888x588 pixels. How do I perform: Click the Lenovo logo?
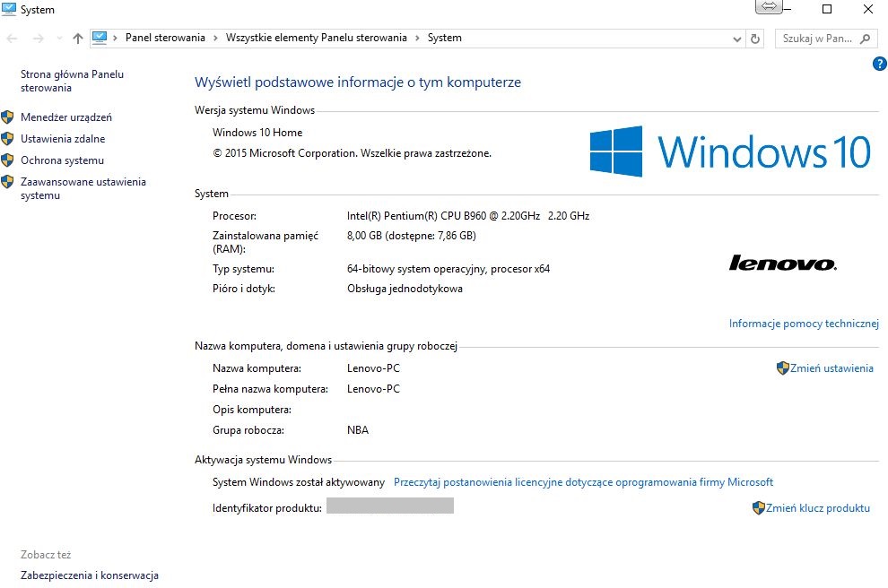tap(783, 263)
